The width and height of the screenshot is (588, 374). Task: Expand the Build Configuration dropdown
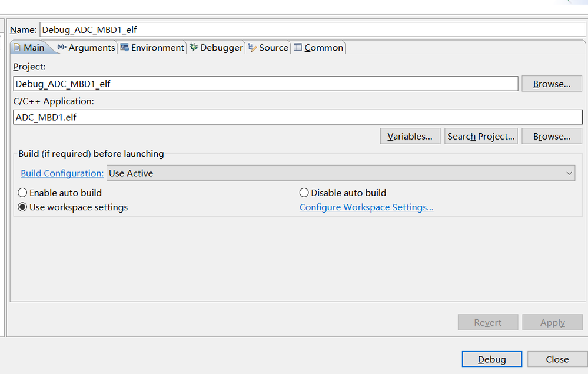pos(341,173)
